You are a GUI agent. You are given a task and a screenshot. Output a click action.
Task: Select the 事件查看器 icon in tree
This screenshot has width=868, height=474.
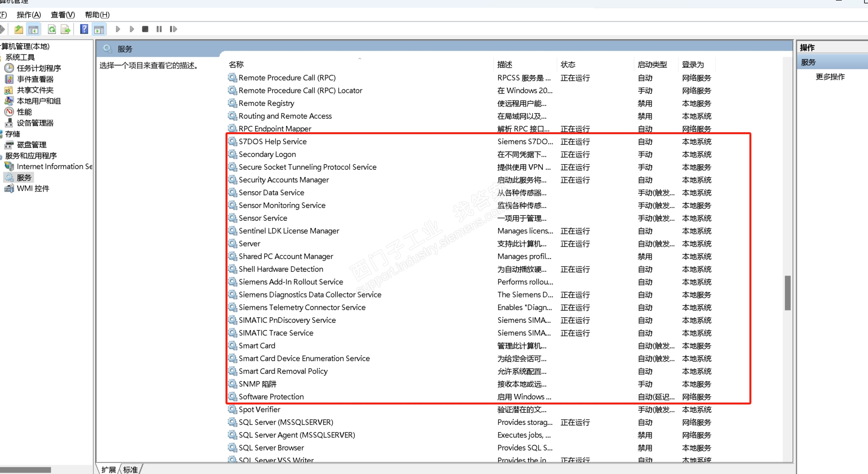pyautogui.click(x=9, y=79)
